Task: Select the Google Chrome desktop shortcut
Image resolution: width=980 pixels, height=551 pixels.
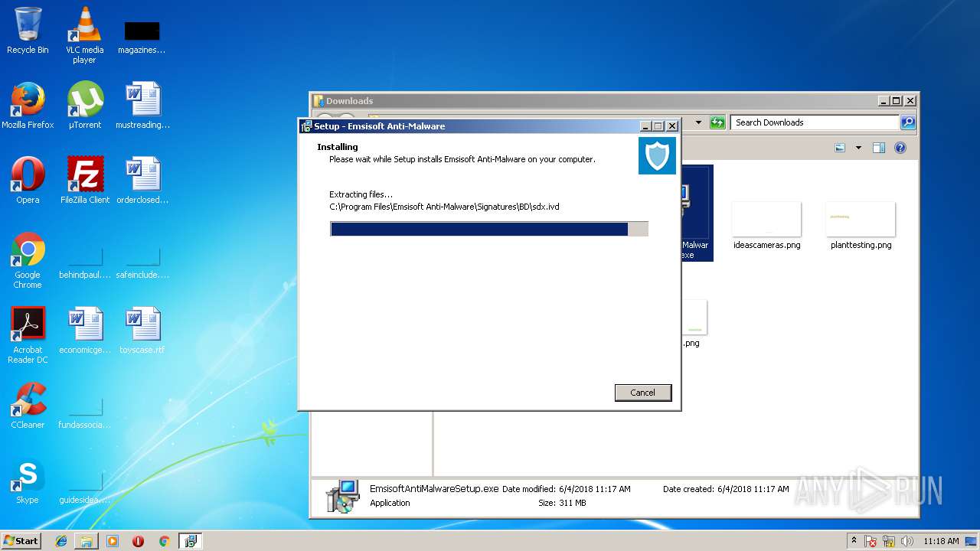Action: pos(28,261)
